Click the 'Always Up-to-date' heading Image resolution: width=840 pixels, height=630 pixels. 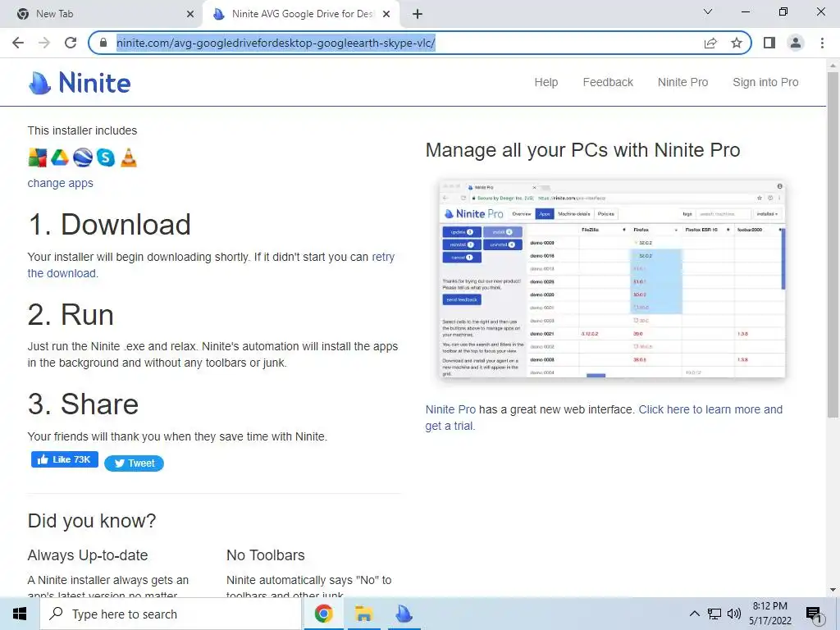88,555
